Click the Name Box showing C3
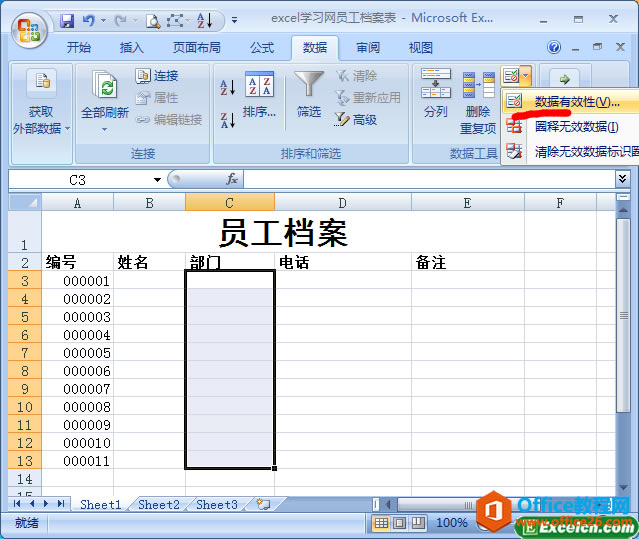Screen dimensions: 639x539 [77, 180]
